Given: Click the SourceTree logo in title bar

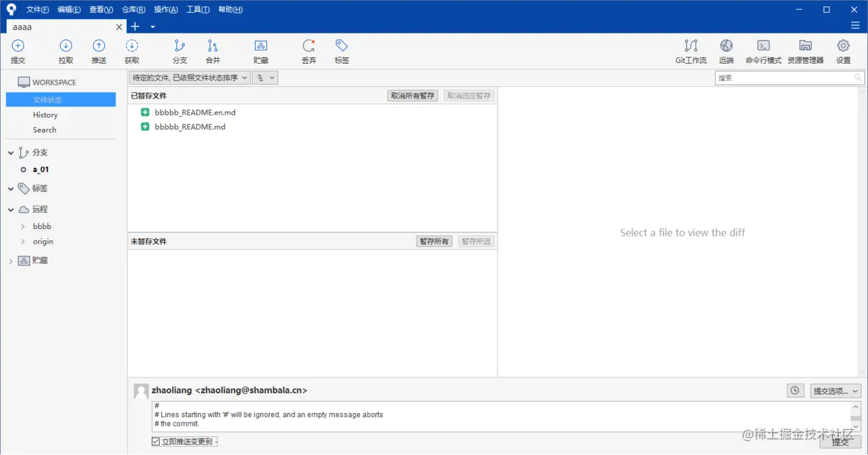Looking at the screenshot, I should coord(10,9).
